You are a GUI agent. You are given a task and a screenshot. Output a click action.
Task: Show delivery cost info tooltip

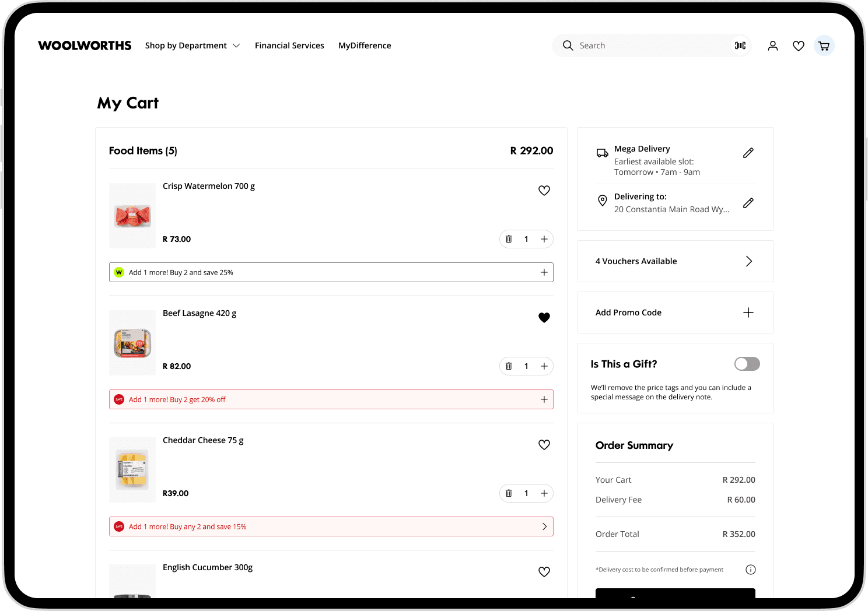(x=751, y=570)
